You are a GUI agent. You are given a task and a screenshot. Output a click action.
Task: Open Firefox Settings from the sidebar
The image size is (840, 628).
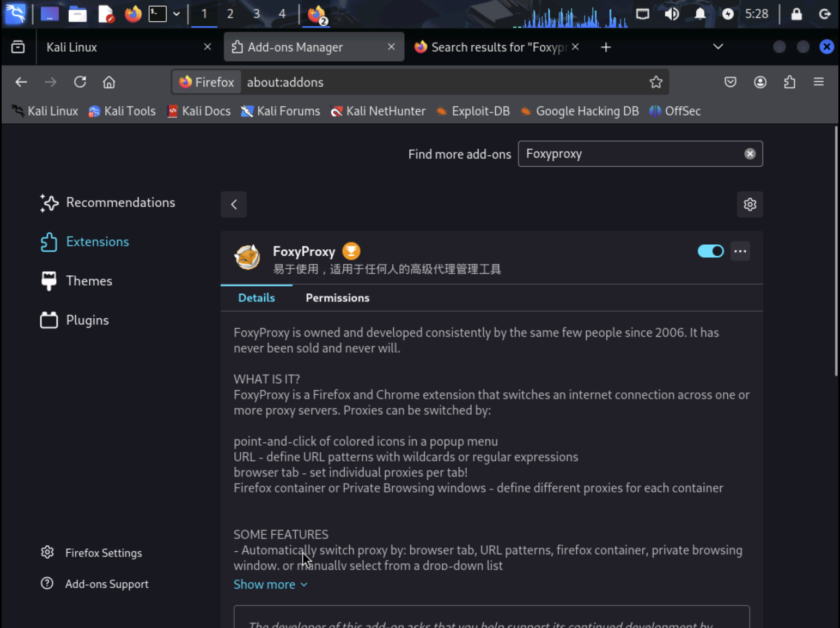point(92,553)
